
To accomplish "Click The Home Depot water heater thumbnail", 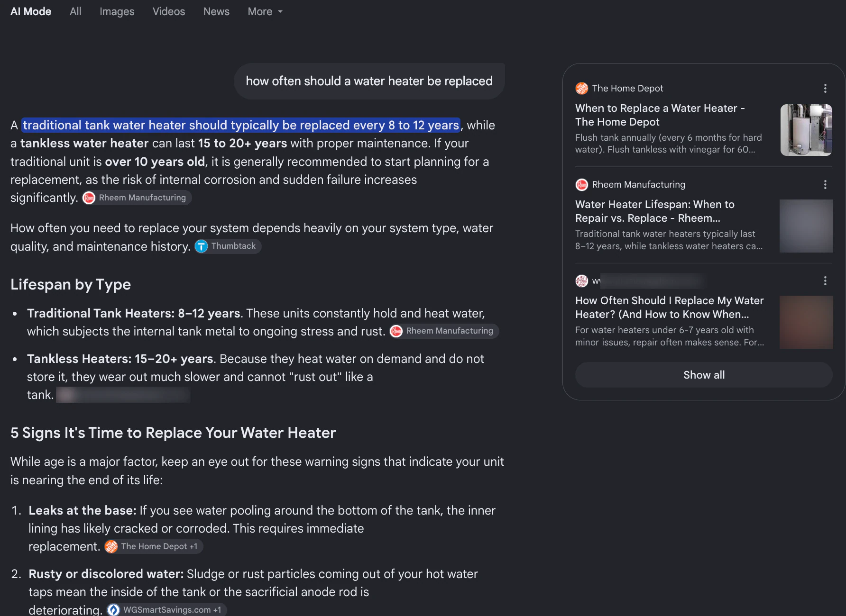I will [806, 130].
